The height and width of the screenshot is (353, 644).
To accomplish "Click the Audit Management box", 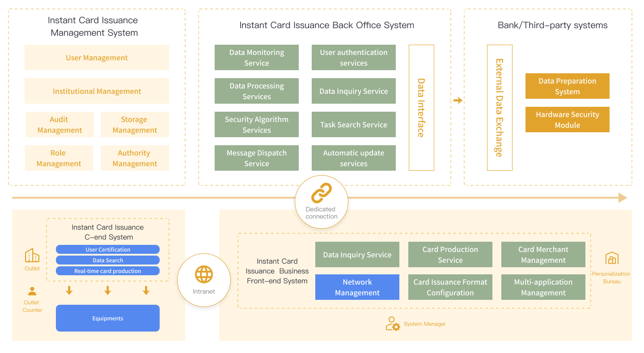I will [x=59, y=125].
